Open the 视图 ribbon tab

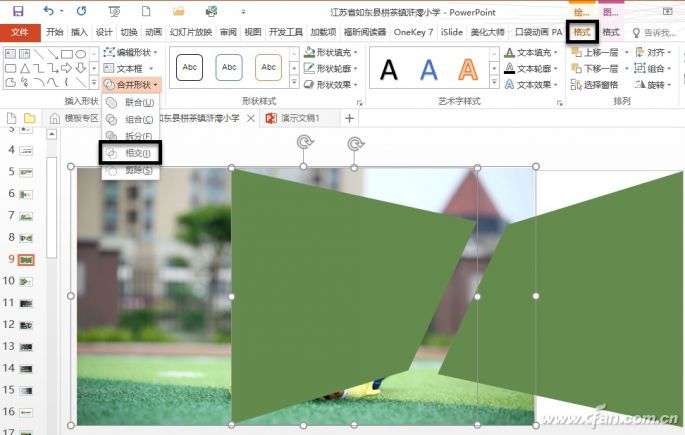click(253, 32)
